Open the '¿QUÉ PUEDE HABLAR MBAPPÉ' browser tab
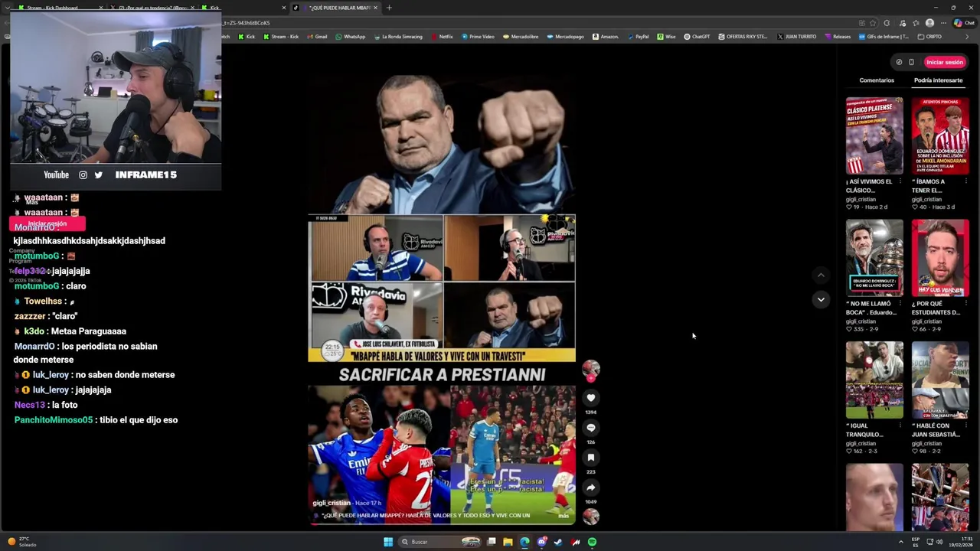The image size is (980, 551). tap(334, 8)
